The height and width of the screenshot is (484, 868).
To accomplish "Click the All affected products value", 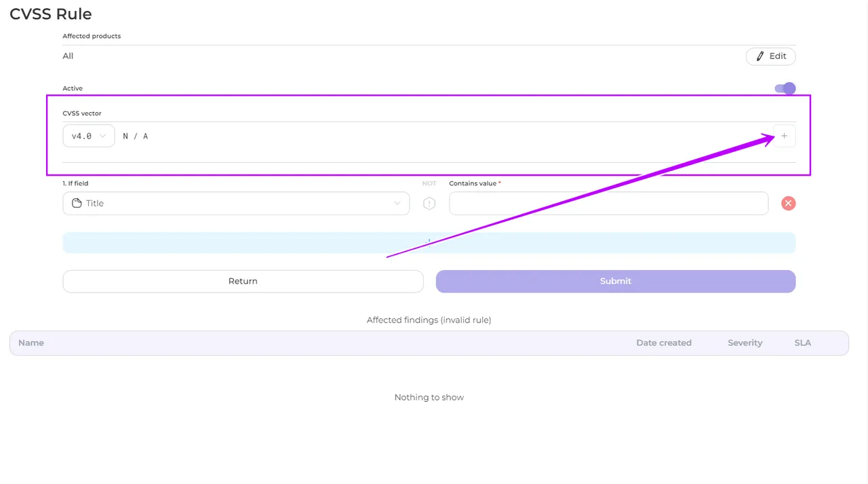I will click(x=68, y=56).
